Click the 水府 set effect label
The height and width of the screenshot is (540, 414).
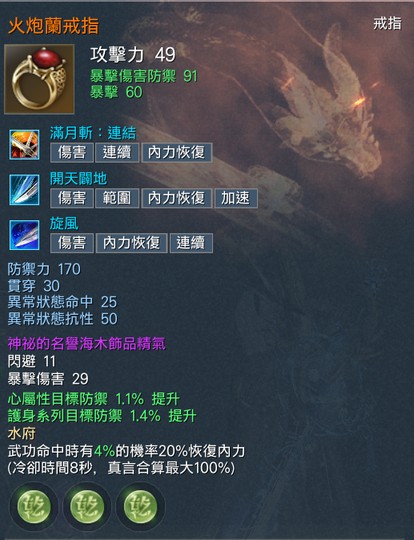click(x=22, y=434)
